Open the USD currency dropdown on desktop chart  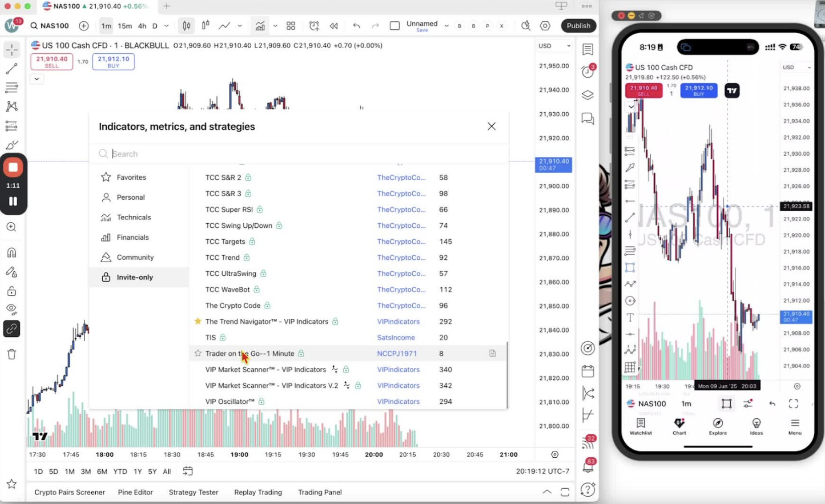[554, 46]
